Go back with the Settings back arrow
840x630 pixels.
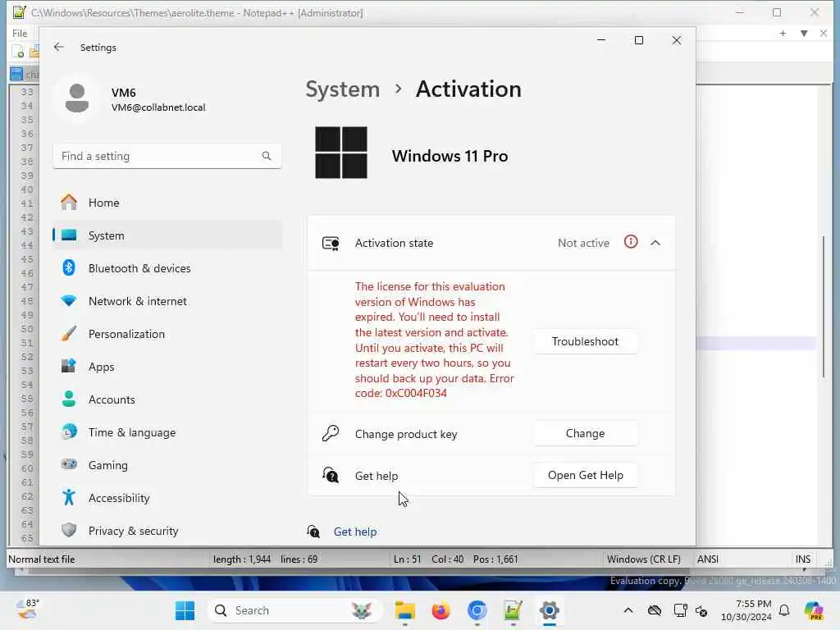tap(59, 47)
